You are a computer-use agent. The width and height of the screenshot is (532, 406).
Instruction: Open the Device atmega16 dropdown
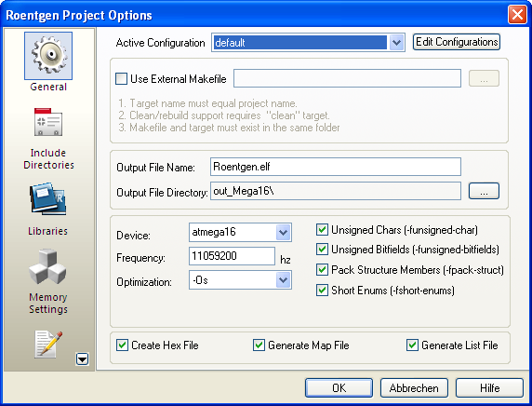tap(284, 233)
